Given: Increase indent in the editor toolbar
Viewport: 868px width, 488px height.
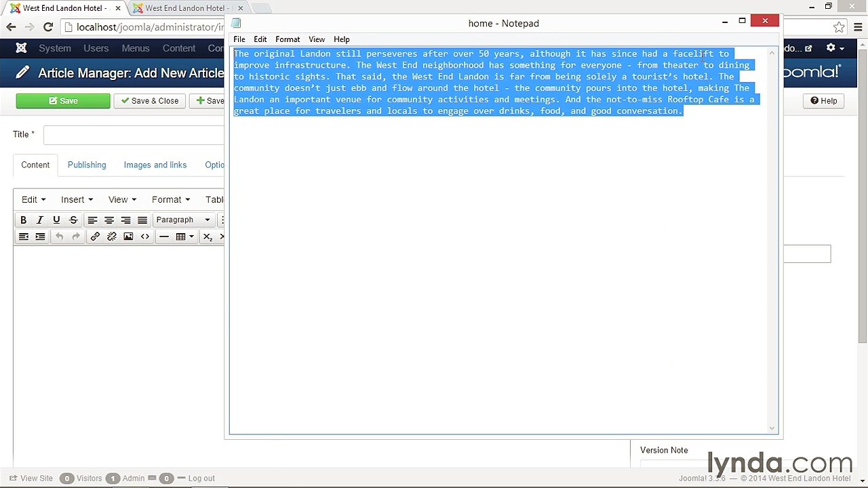Looking at the screenshot, I should tap(40, 237).
